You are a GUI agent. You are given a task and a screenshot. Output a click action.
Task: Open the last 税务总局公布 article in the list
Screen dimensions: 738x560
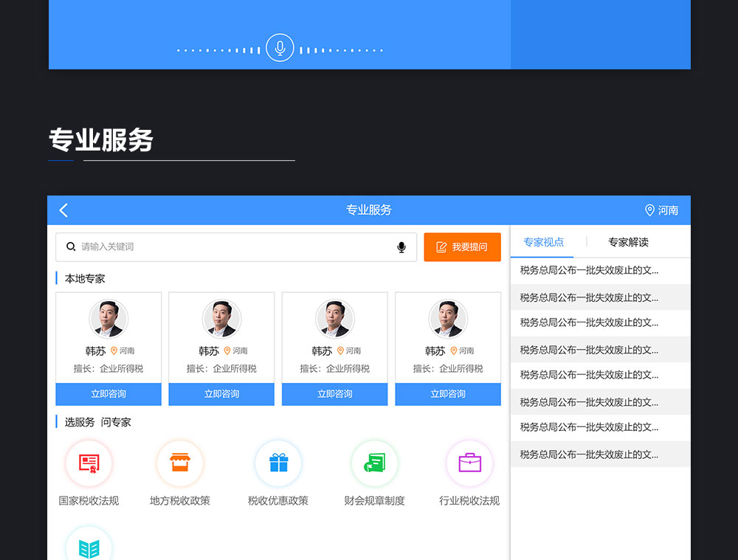589,454
